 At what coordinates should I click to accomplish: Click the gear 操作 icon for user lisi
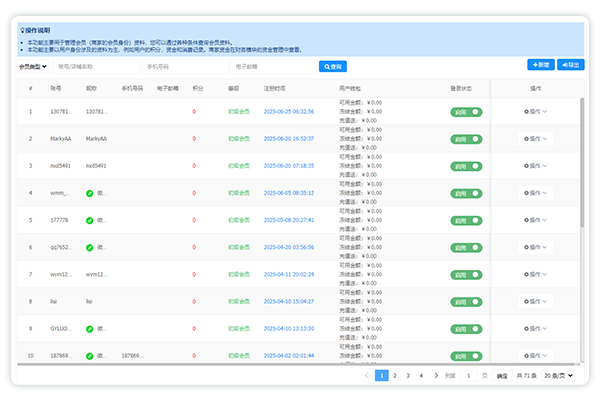point(527,301)
